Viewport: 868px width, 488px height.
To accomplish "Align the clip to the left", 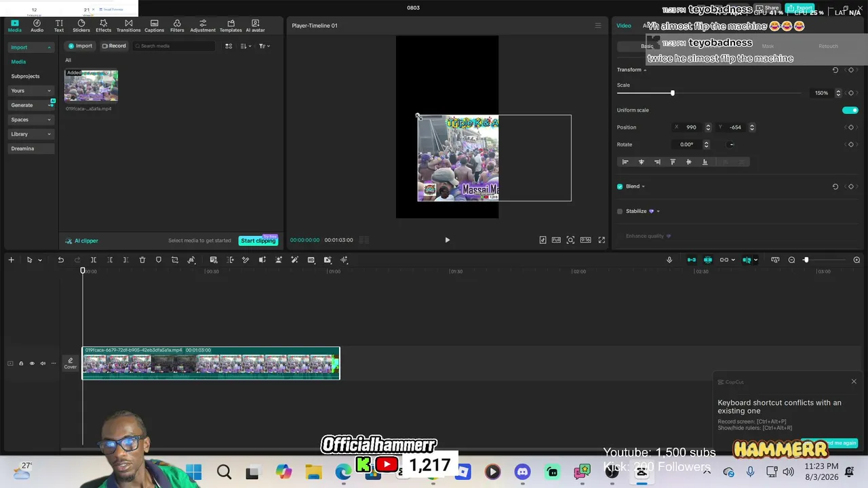I will pos(625,162).
